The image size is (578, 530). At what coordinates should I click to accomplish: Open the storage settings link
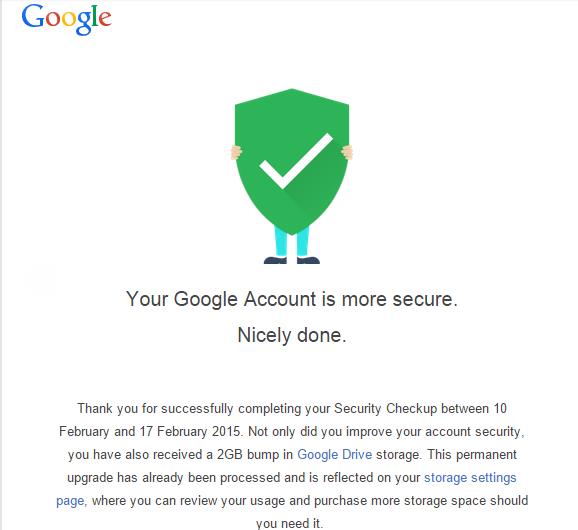click(x=470, y=478)
